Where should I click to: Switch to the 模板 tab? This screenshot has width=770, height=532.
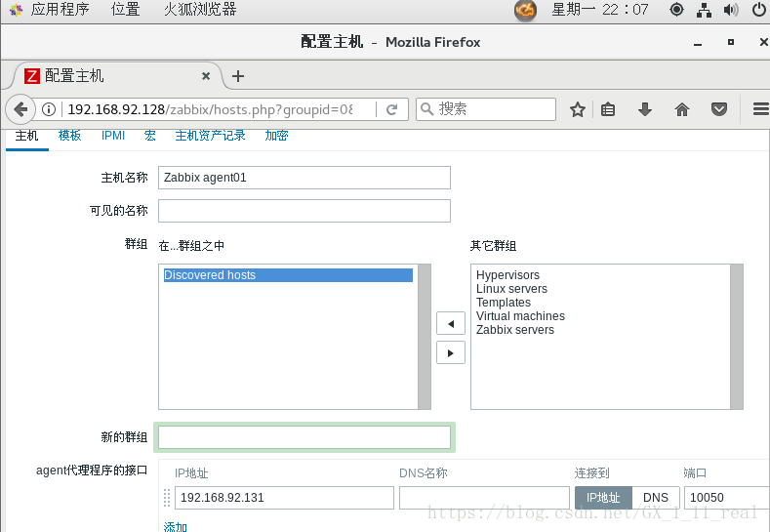[x=69, y=136]
